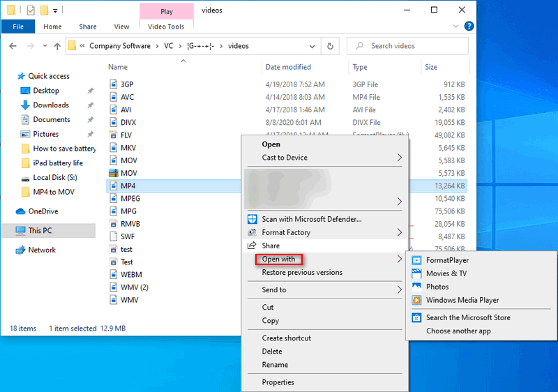
Task: Switch to the Share ribbon tab
Action: point(88,27)
